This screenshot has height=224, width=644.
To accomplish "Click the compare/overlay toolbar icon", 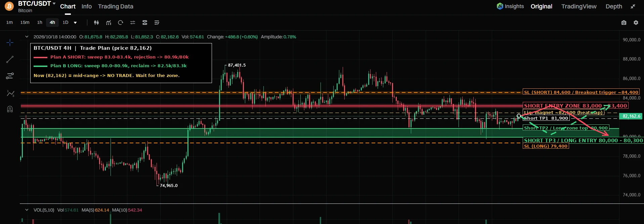I will coord(145,23).
